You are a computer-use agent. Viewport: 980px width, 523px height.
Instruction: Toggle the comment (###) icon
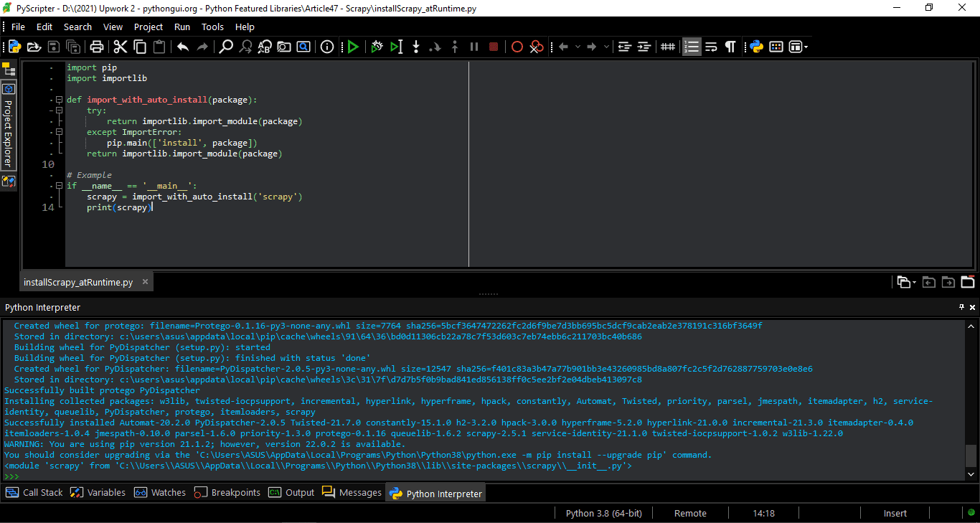(x=667, y=47)
